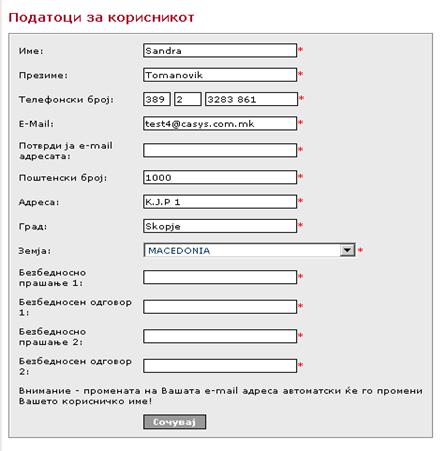Select the Презиме field with Tomanovik

click(x=220, y=75)
